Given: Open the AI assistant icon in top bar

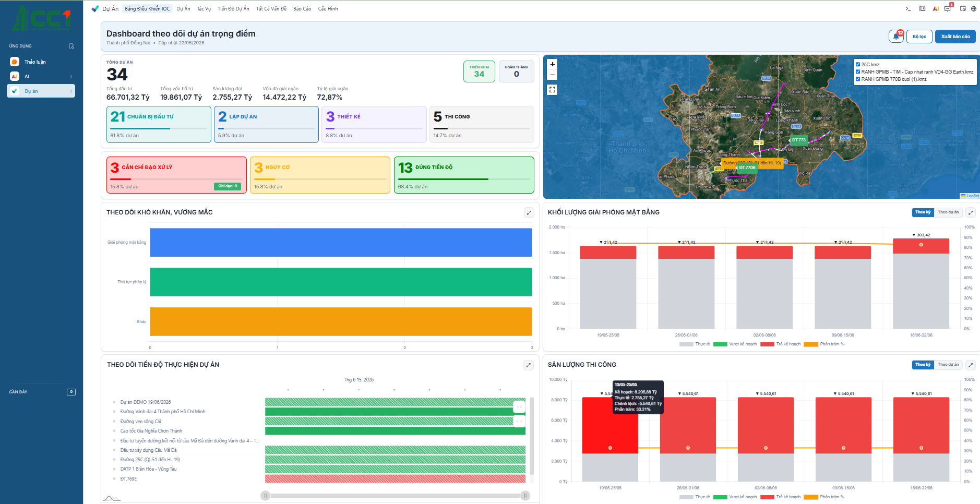Looking at the screenshot, I should [x=936, y=8].
